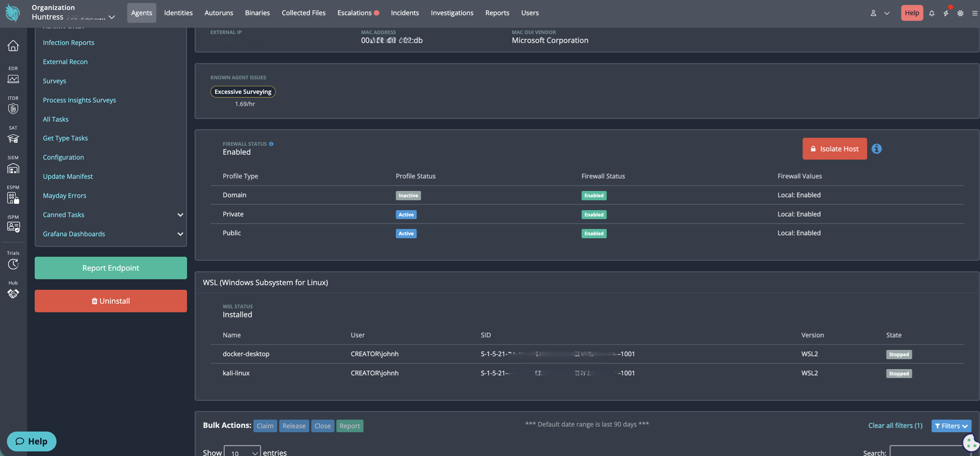This screenshot has width=980, height=456.
Task: Open the Surveys link
Action: click(55, 81)
